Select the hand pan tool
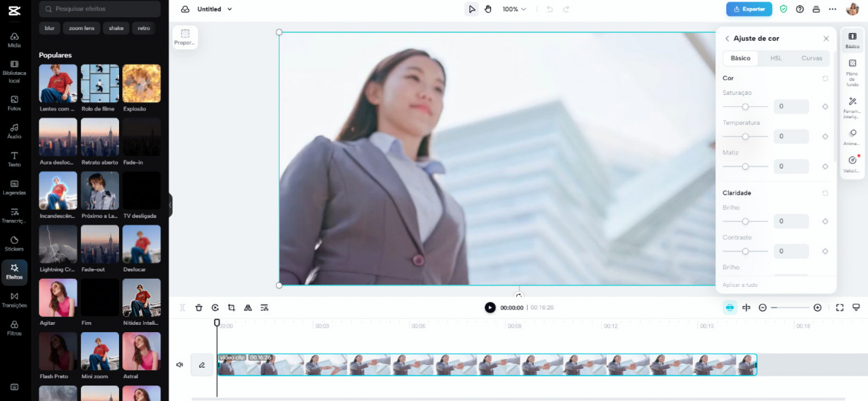The height and width of the screenshot is (401, 868). coord(488,9)
